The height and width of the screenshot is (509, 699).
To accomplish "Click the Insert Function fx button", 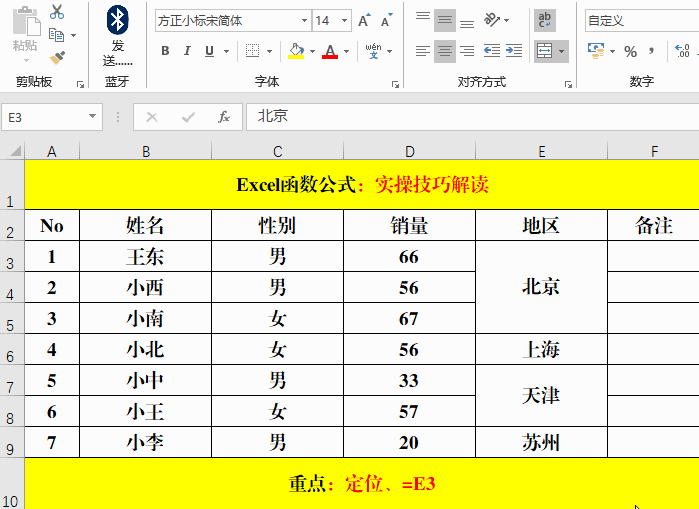I will click(224, 117).
